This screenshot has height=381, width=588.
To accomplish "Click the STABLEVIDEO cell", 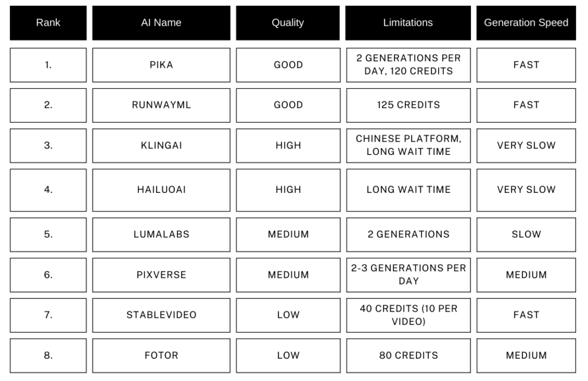I will point(161,315).
